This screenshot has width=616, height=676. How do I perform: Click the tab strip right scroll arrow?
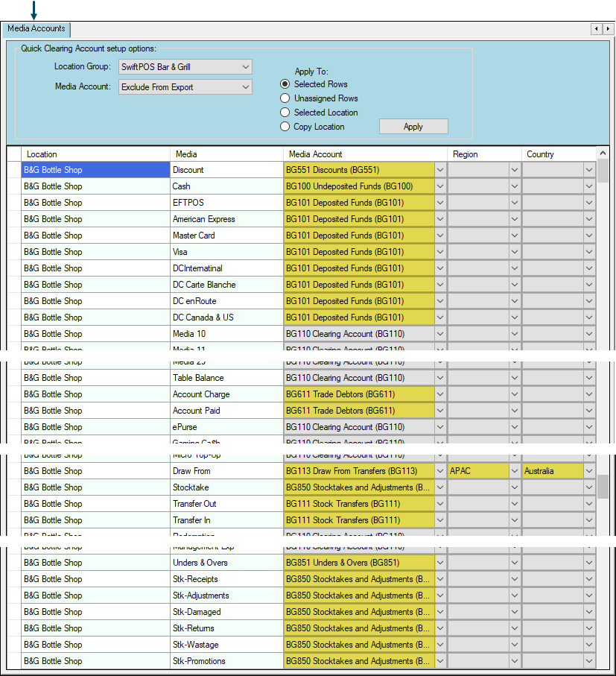tap(608, 29)
